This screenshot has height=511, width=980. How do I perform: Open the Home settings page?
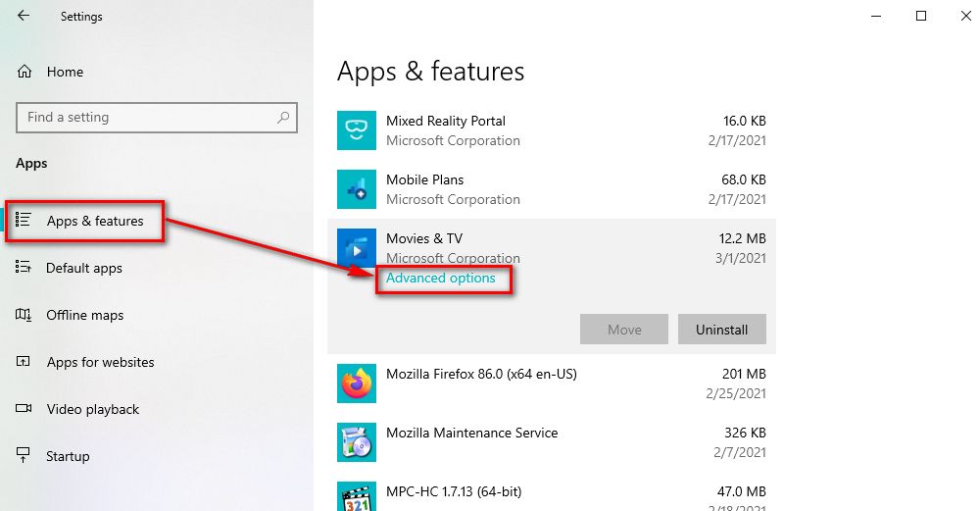65,72
